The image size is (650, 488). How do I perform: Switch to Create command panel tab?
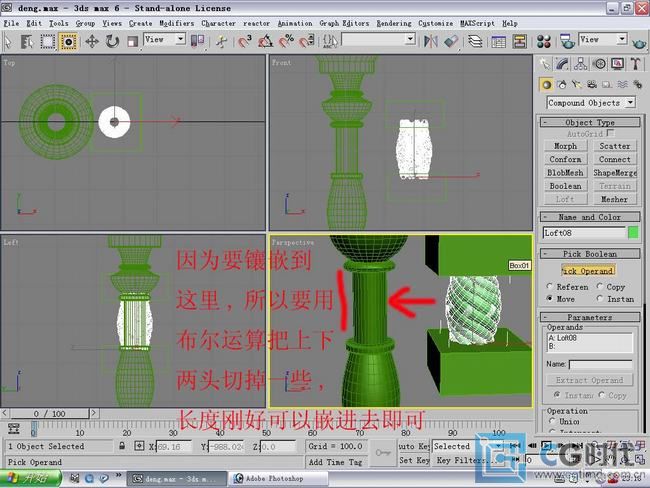(545, 63)
